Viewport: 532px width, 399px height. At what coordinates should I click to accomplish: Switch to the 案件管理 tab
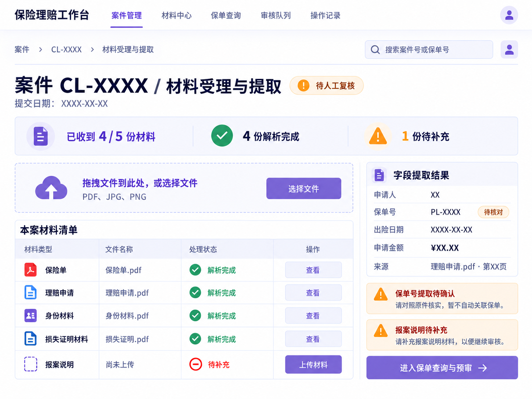[x=126, y=15]
